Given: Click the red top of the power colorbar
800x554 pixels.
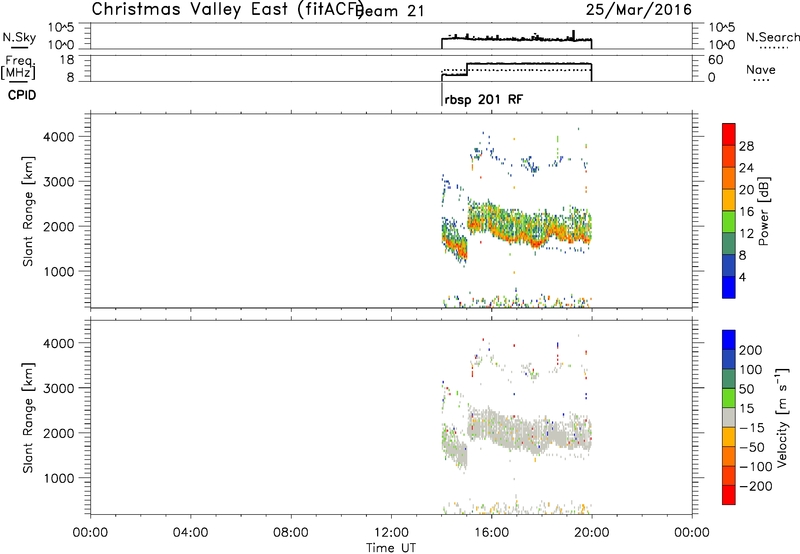Looking at the screenshot, I should [x=729, y=134].
